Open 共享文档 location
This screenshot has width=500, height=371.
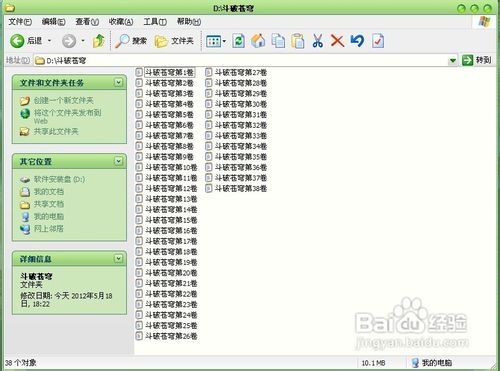[49, 204]
